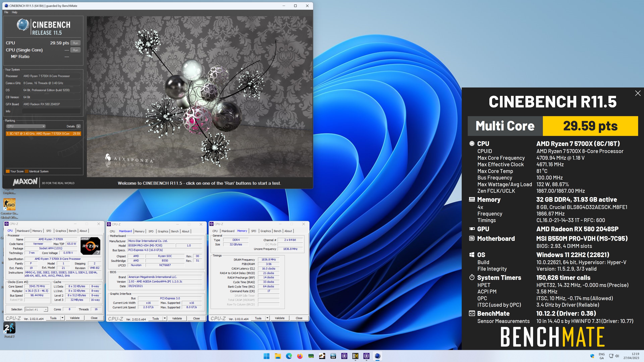Open the File menu in Cinebench
Screen dimensions: 644x362
pyautogui.click(x=6, y=12)
